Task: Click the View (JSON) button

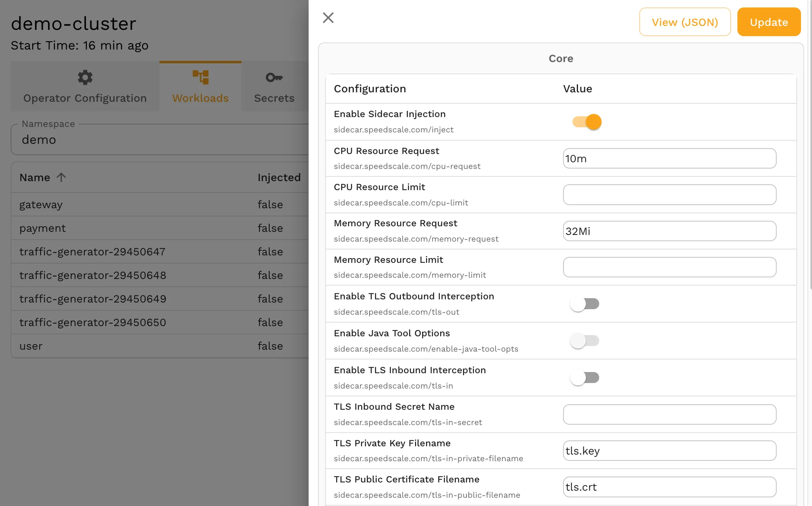Action: (685, 22)
